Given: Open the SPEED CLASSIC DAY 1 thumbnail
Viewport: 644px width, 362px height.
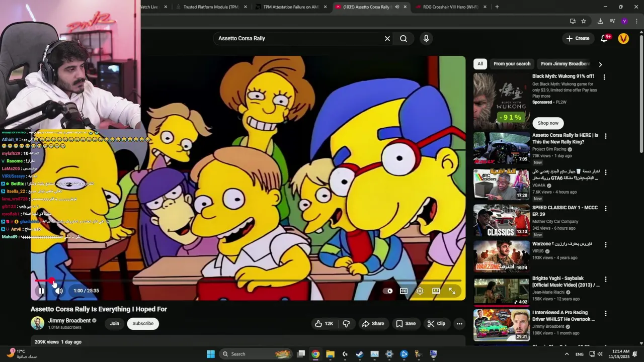Looking at the screenshot, I should (502, 220).
